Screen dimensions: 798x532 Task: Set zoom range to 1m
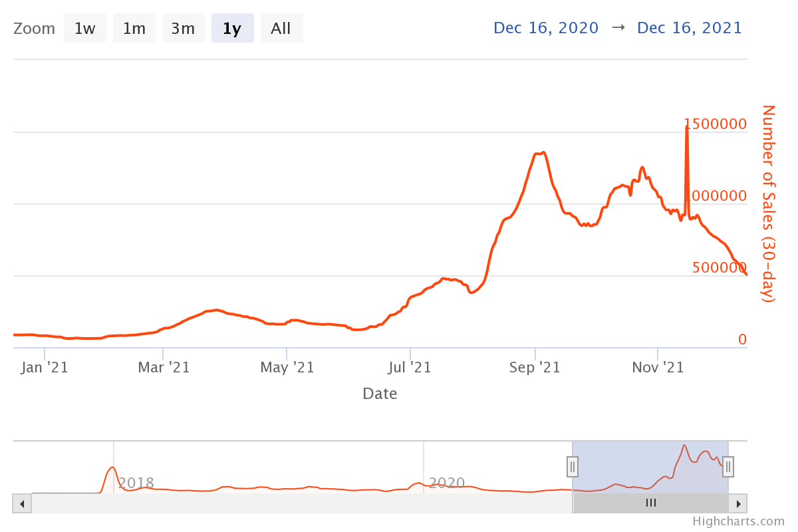[134, 29]
